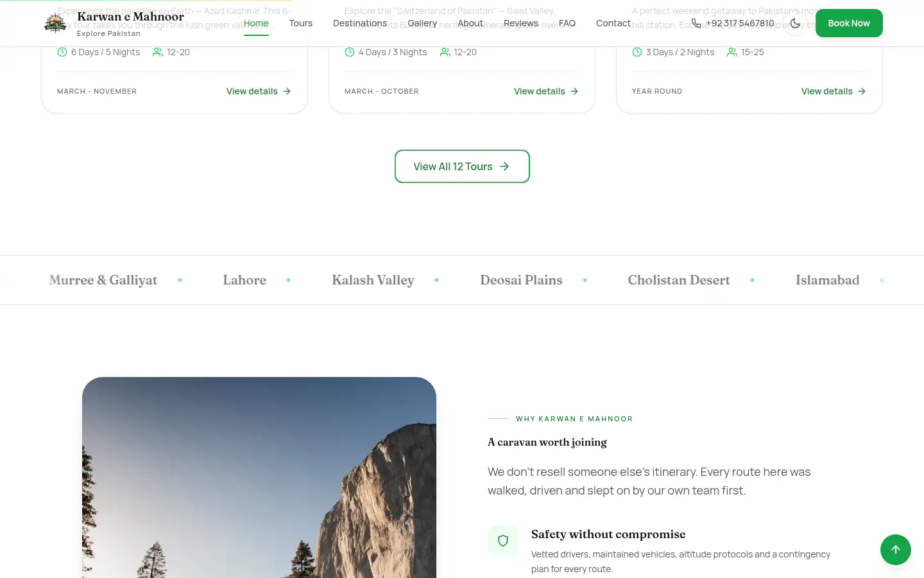Screen dimensions: 924x578
Task: Call the phone number +92 317 5467810
Action: 740,23
